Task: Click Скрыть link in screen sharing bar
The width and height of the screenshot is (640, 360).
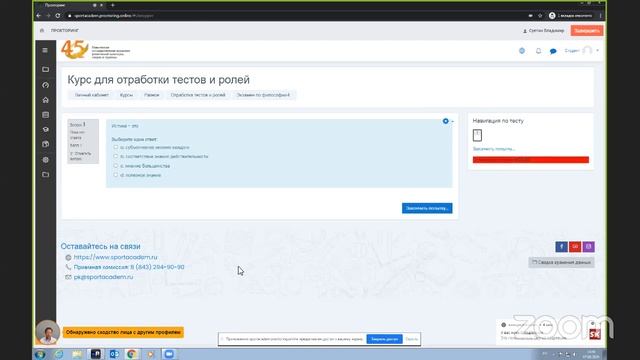Action: (411, 339)
